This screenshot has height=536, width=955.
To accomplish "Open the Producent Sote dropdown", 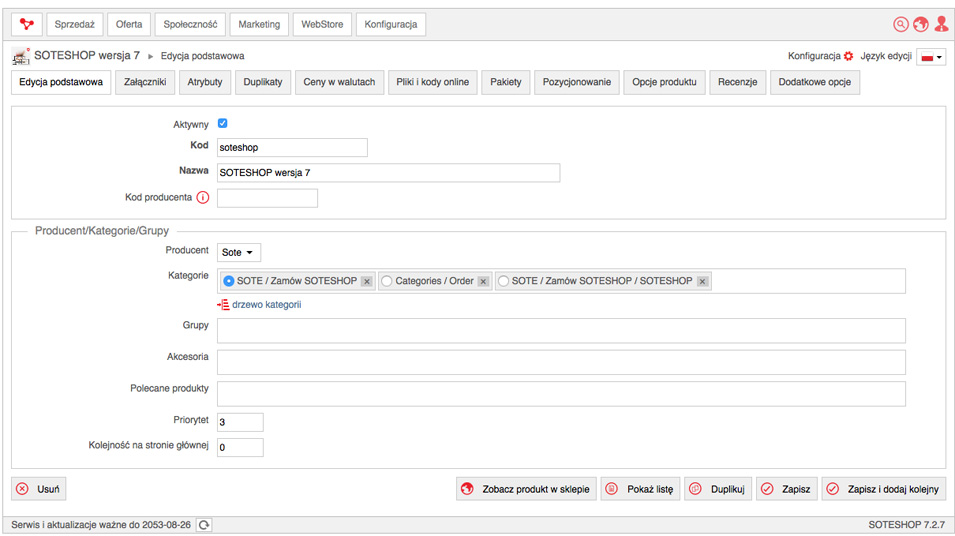I will 239,252.
